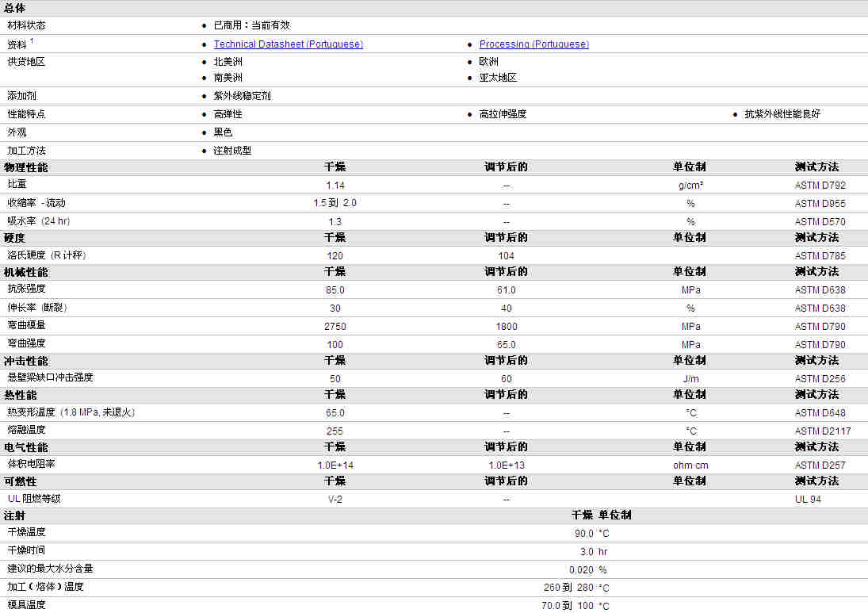Click the 注射成型 processing method entry

232,151
